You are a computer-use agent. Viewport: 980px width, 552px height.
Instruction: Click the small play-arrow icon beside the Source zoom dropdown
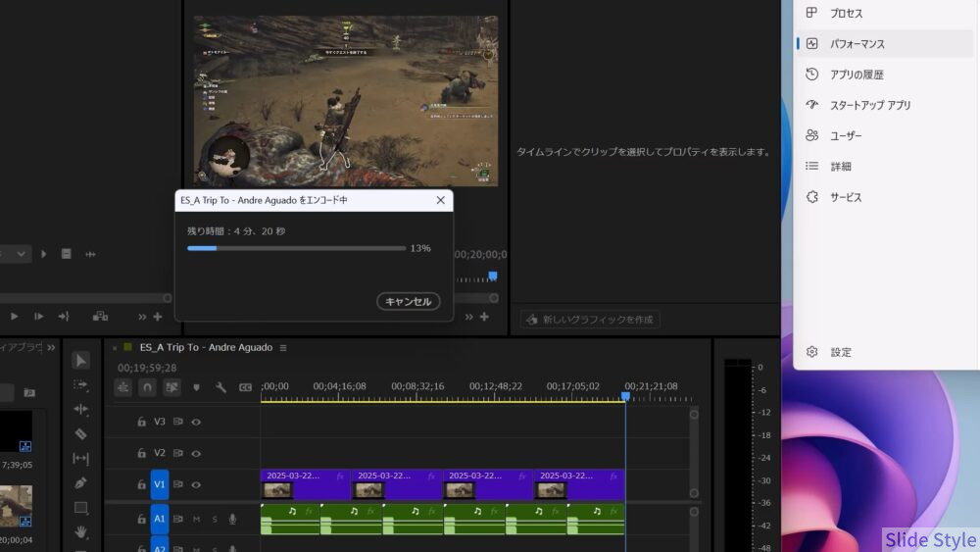point(44,254)
